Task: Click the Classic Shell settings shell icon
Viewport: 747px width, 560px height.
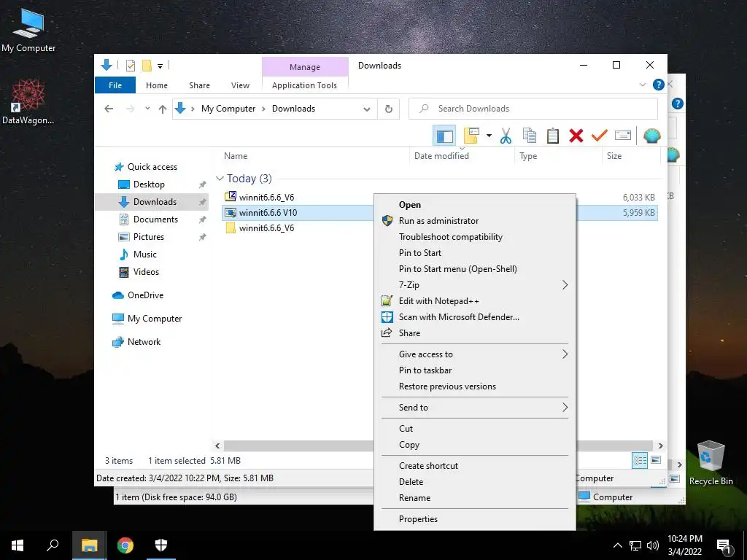Action: click(x=651, y=136)
